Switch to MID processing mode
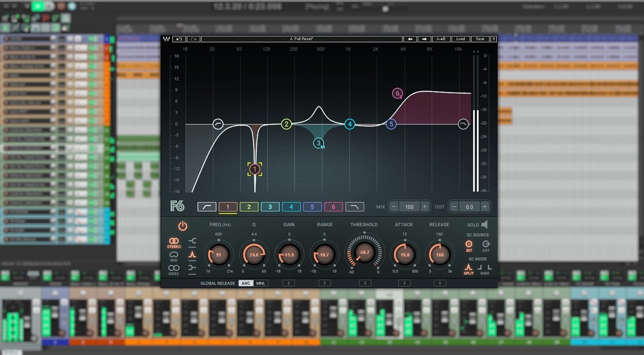This screenshot has height=355, width=644. click(x=174, y=255)
